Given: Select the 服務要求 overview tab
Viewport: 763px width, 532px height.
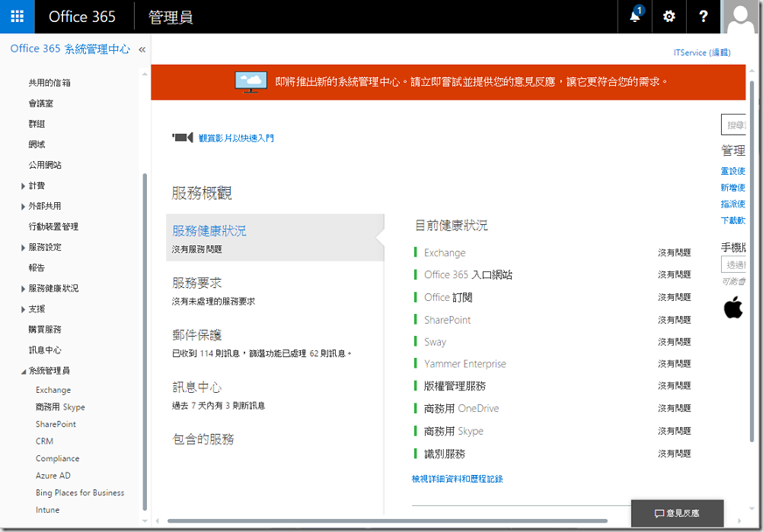Looking at the screenshot, I should tap(197, 283).
